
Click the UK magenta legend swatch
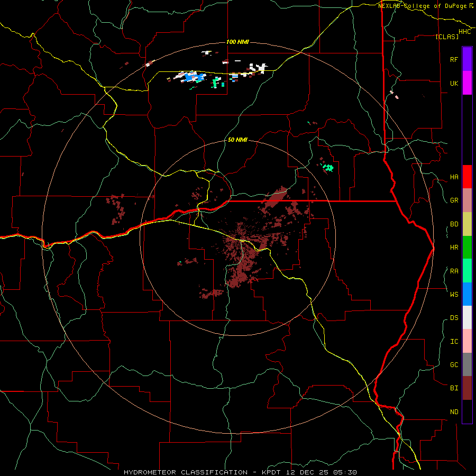[467, 83]
